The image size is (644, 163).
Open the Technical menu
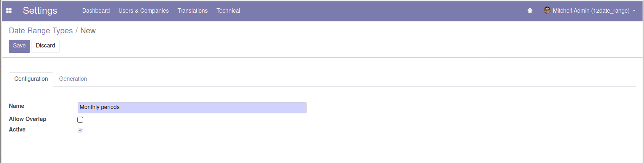click(228, 11)
